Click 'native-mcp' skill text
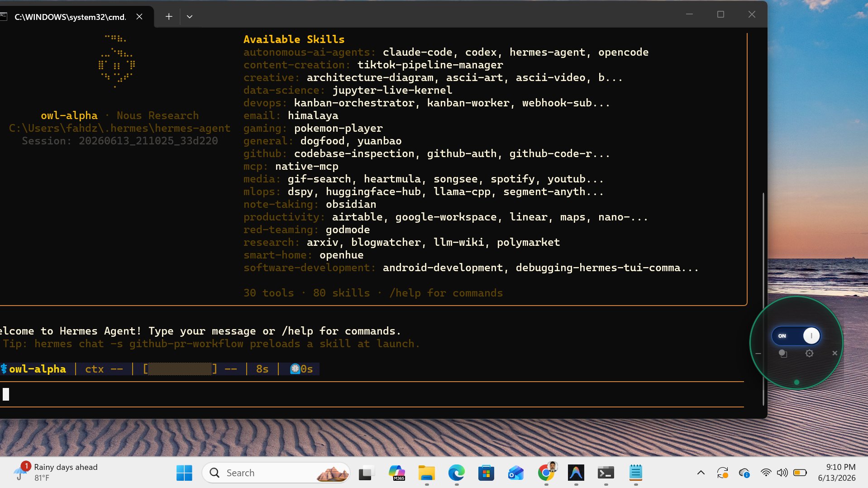868x488 pixels. pyautogui.click(x=306, y=166)
